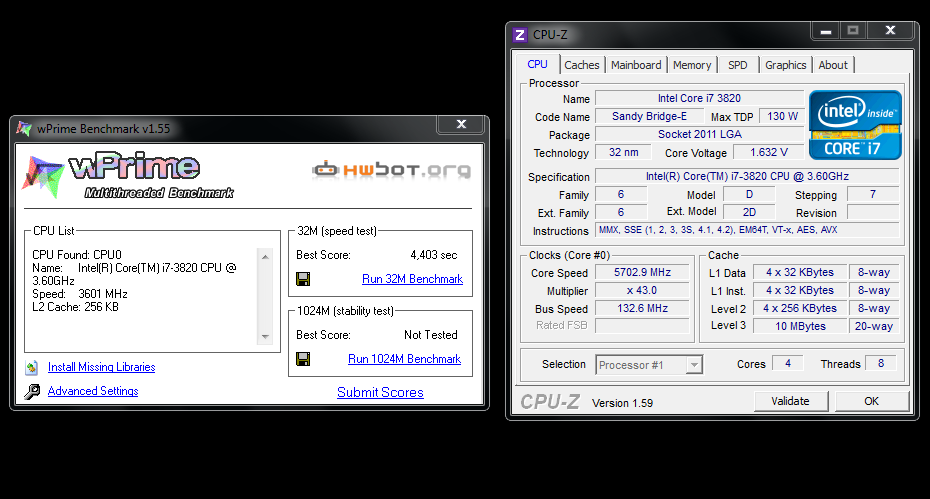Image resolution: width=930 pixels, height=499 pixels.
Task: Run the 1024M stability benchmark
Action: (405, 359)
